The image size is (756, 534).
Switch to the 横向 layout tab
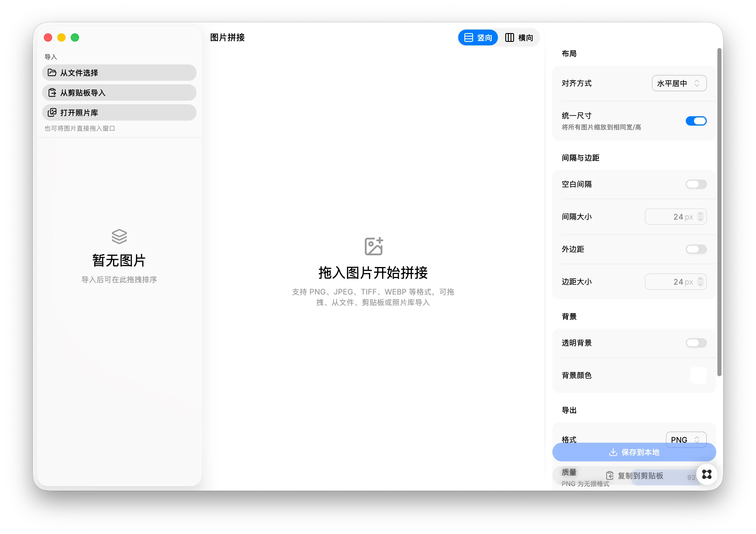click(x=519, y=37)
